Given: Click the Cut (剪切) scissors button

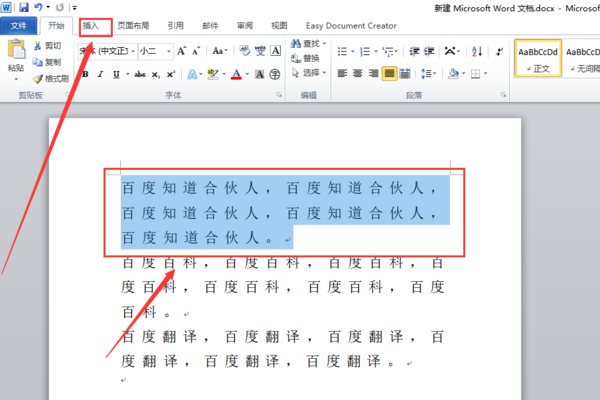Looking at the screenshot, I should [47, 46].
